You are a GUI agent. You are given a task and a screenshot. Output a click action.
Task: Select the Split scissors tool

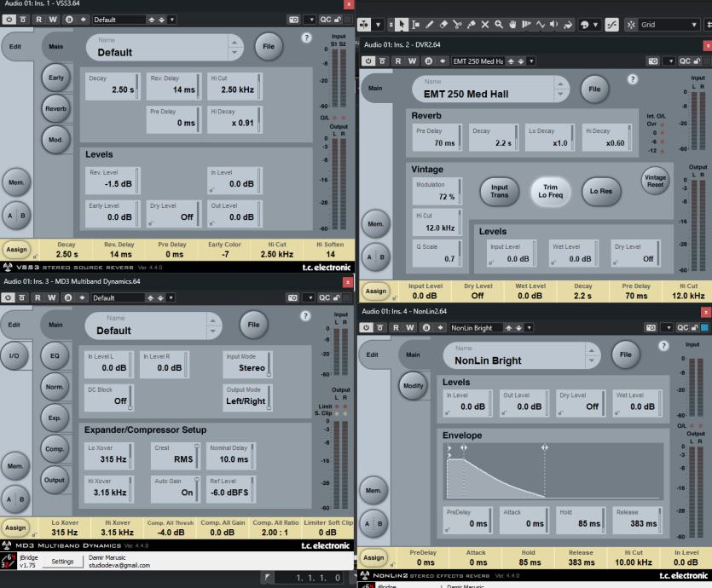(x=457, y=25)
